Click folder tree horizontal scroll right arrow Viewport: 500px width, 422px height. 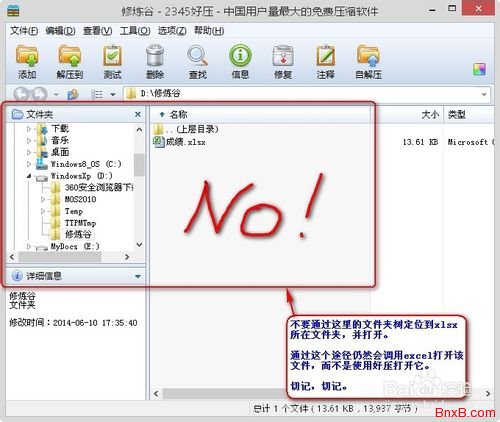click(127, 257)
